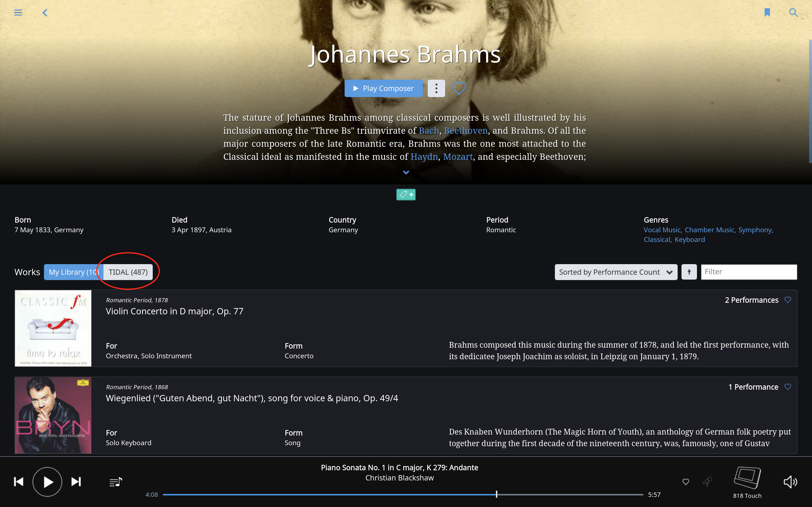
Task: Add a tag using the tag plus icon
Action: click(406, 195)
